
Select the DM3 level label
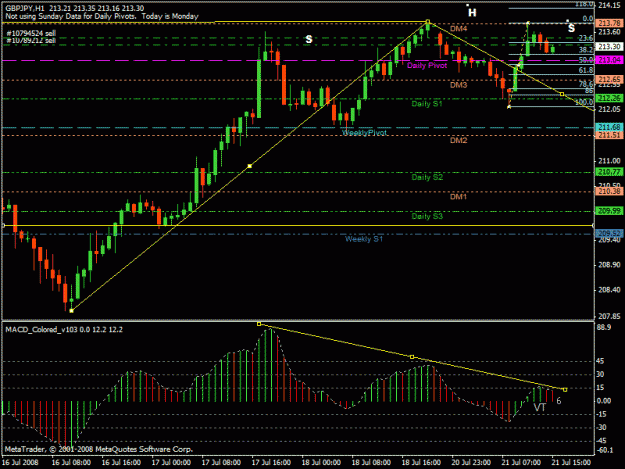[458, 85]
